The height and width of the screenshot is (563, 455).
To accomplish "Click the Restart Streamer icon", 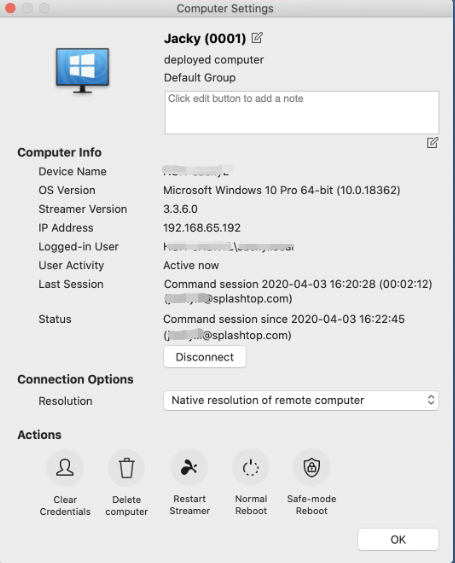I will pos(189,467).
